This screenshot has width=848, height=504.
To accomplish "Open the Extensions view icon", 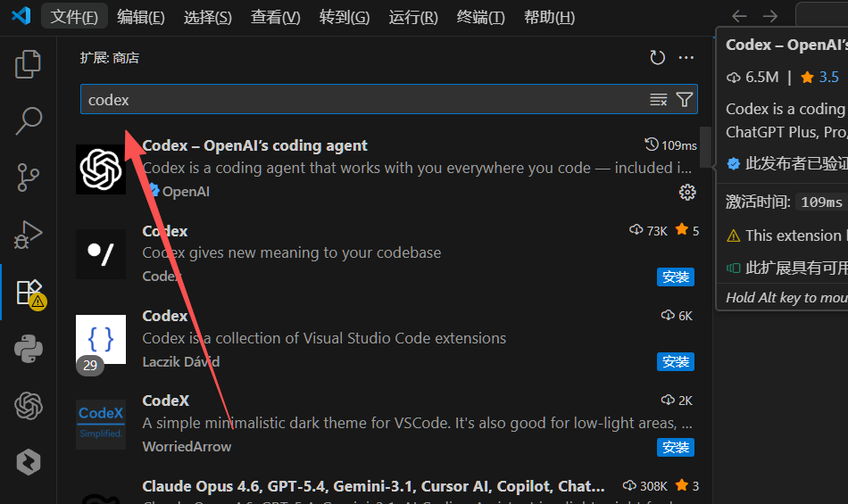I will coord(29,293).
